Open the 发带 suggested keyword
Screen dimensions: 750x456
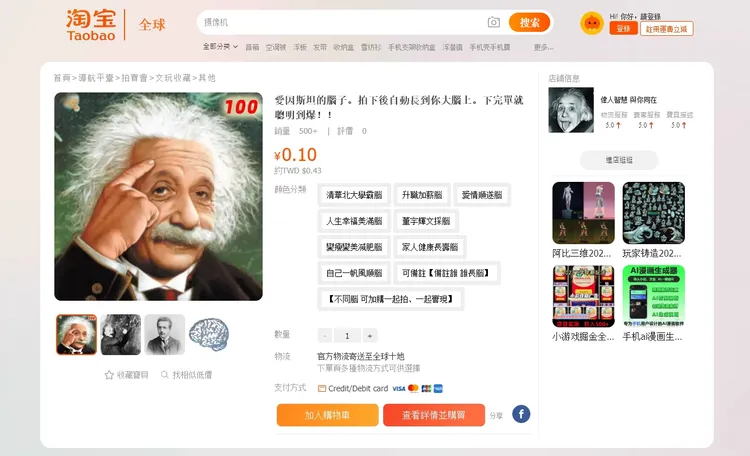click(x=320, y=47)
